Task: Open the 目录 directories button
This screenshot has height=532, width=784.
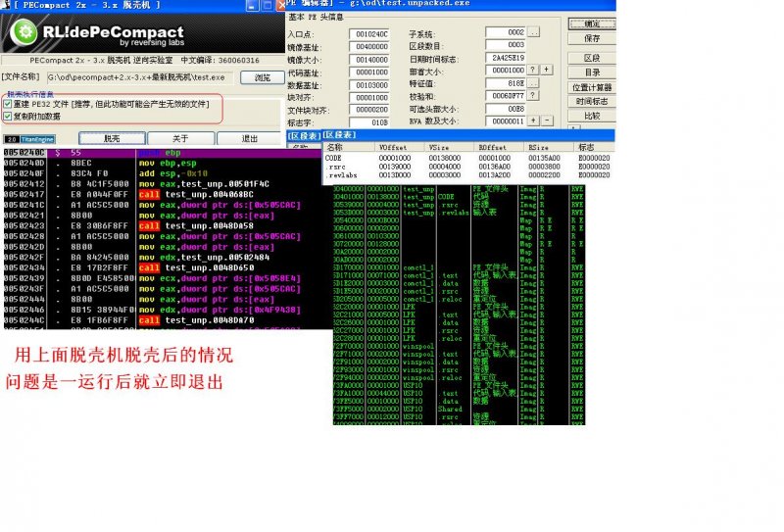Action: (592, 73)
